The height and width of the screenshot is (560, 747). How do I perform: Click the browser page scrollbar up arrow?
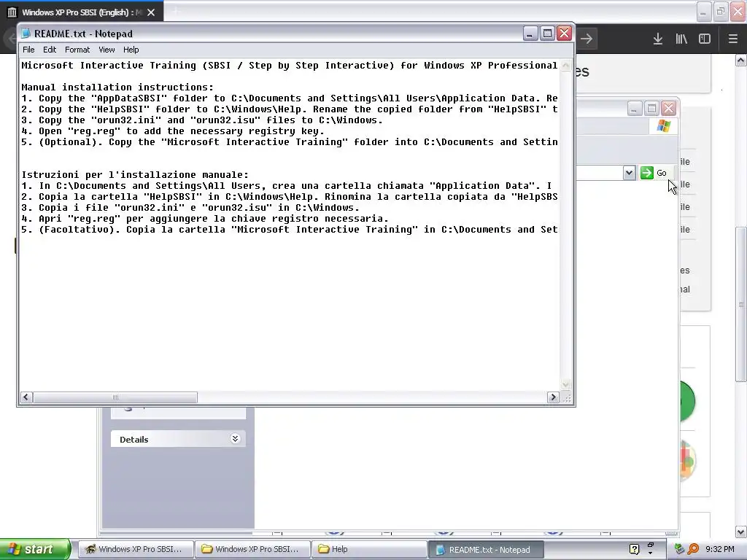pyautogui.click(x=741, y=60)
